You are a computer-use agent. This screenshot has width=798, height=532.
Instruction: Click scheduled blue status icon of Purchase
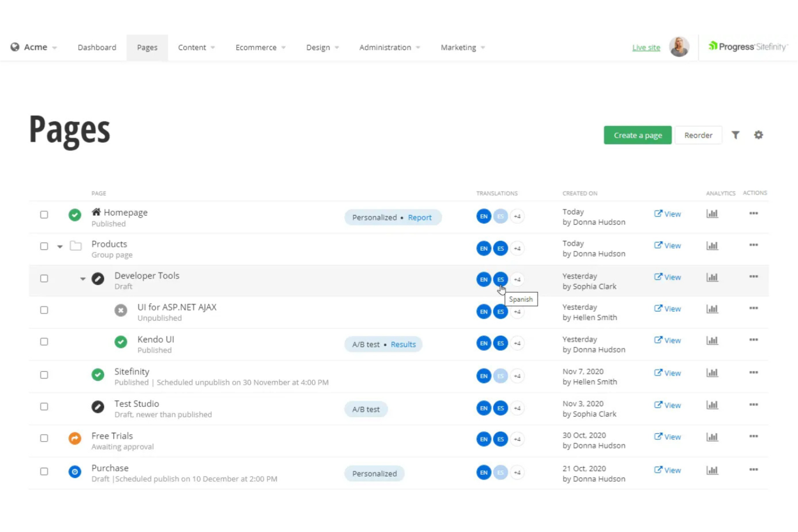pos(75,472)
